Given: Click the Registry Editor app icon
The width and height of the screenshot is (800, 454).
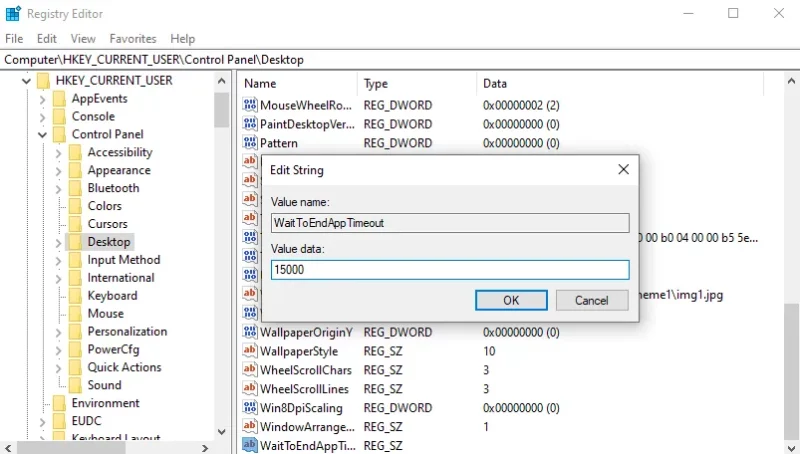Looking at the screenshot, I should click(x=13, y=14).
